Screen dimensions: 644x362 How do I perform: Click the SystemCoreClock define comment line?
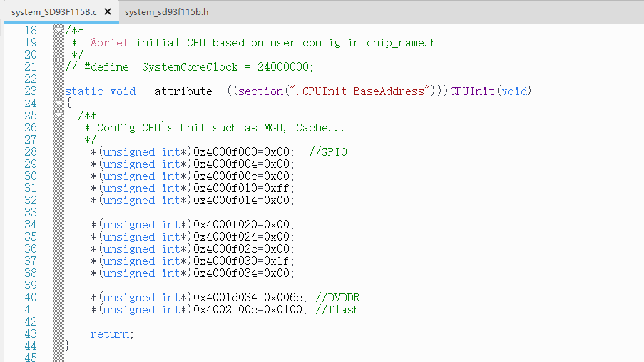point(189,66)
